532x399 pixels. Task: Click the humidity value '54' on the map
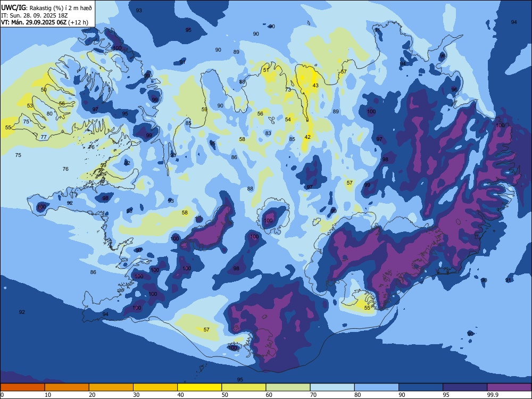coord(288,119)
